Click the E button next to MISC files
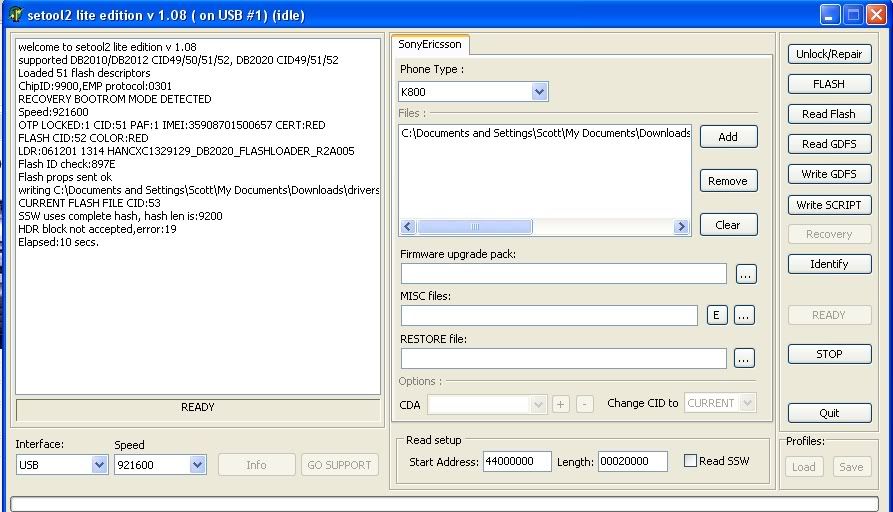 [x=717, y=315]
